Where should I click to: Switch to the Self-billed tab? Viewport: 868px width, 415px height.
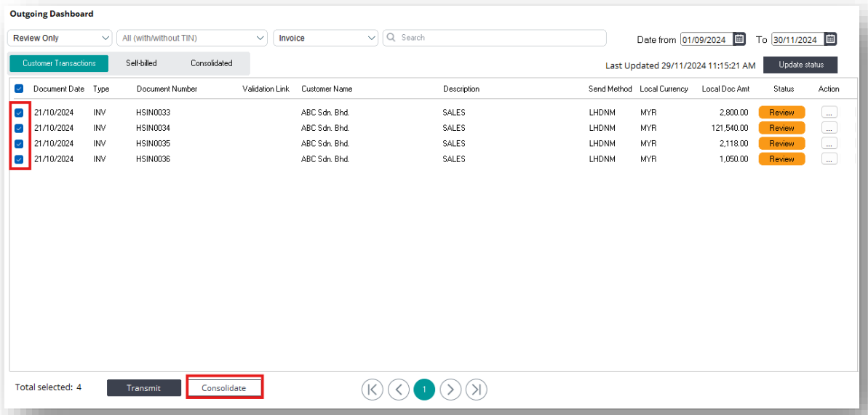click(x=141, y=63)
